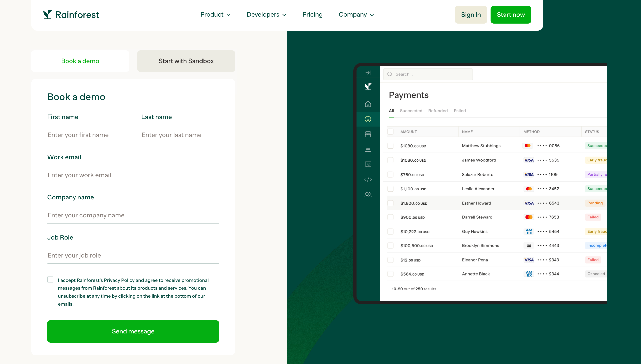Screen dimensions: 641x364
Task: Open the Developers dropdown
Action: click(266, 15)
